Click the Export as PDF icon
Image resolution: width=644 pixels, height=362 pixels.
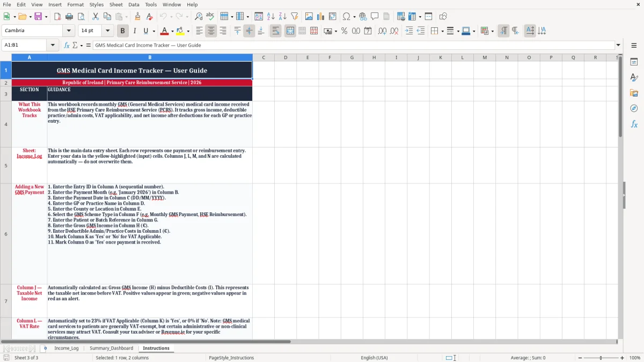coord(57,17)
